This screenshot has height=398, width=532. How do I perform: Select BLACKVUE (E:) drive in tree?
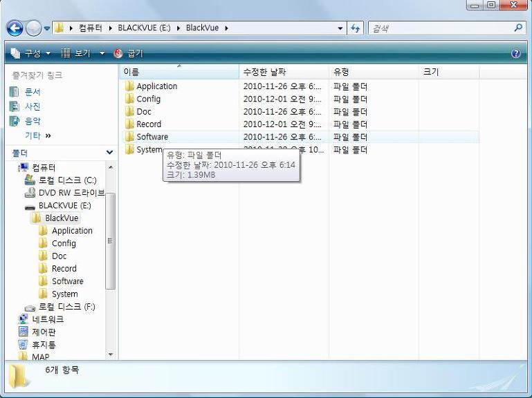(x=65, y=205)
